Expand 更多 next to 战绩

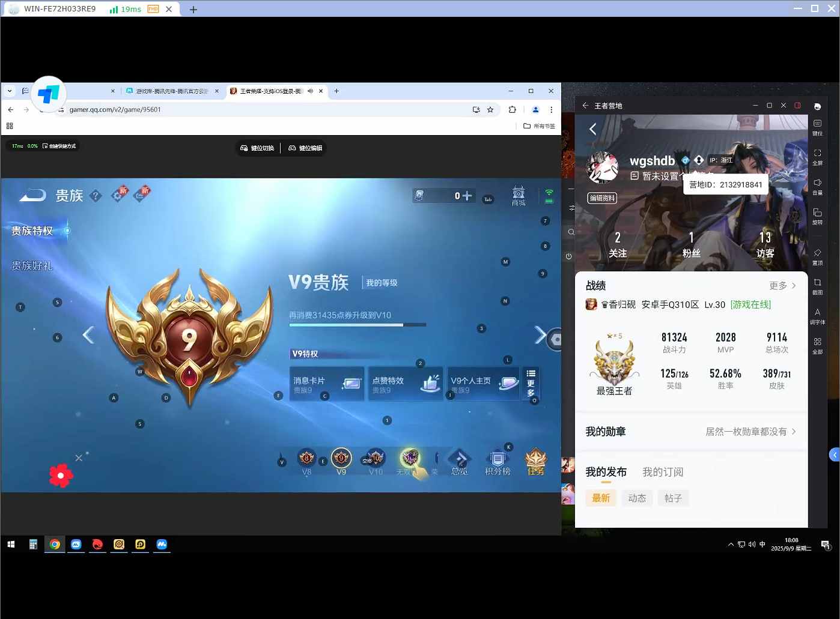(x=782, y=286)
